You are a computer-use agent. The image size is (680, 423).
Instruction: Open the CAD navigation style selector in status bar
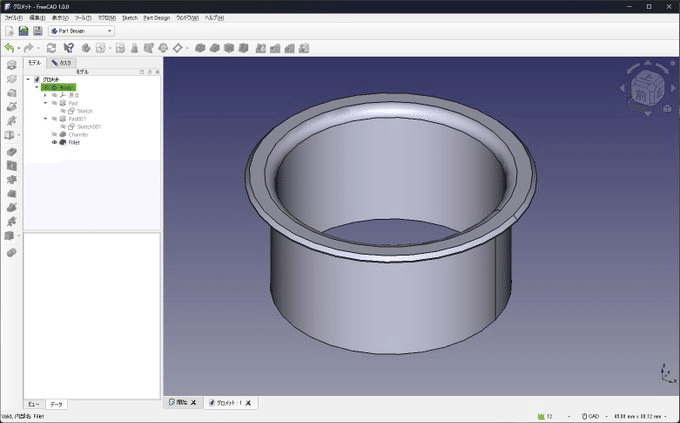(593, 416)
